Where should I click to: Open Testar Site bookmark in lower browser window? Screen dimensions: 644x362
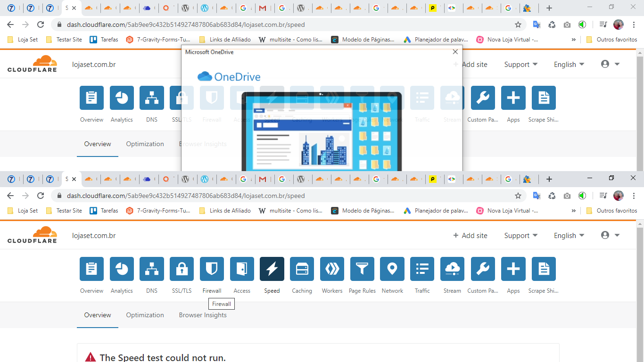click(64, 211)
